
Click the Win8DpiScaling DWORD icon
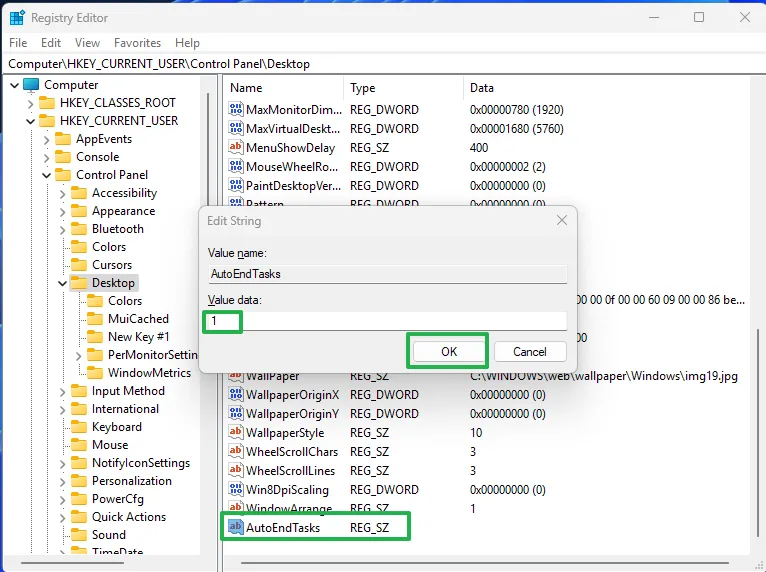(236, 490)
